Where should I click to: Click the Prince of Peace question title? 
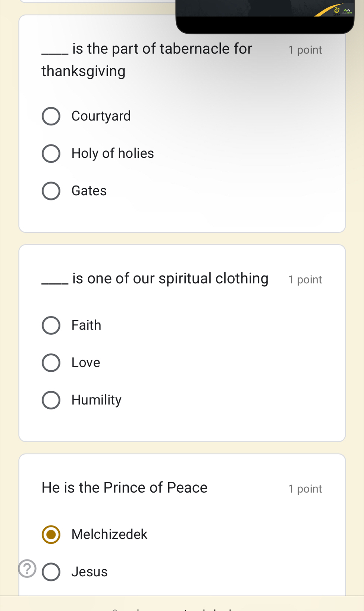pos(125,488)
